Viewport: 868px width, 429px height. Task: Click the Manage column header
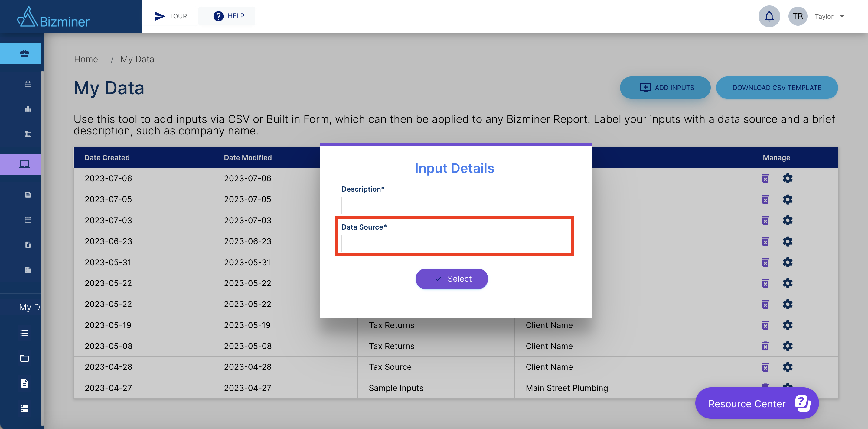tap(776, 157)
